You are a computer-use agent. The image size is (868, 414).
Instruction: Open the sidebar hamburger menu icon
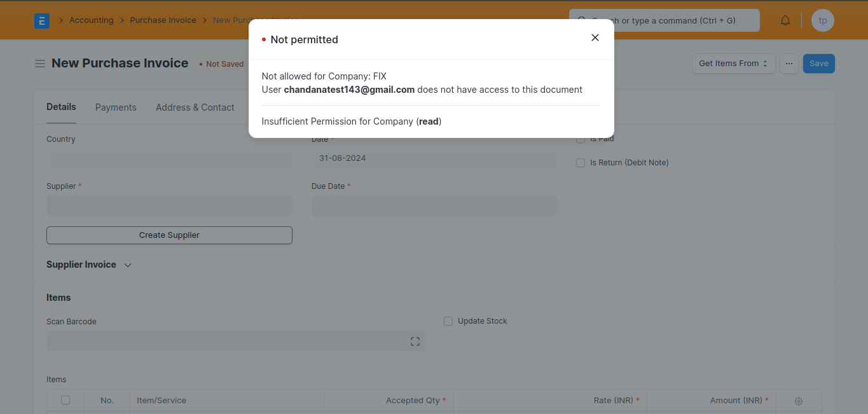click(x=40, y=63)
